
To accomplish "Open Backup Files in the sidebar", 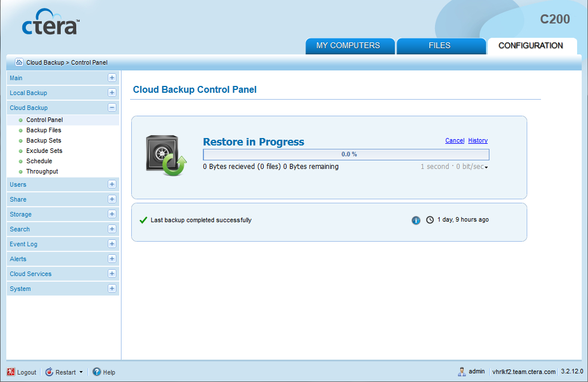I will point(44,130).
